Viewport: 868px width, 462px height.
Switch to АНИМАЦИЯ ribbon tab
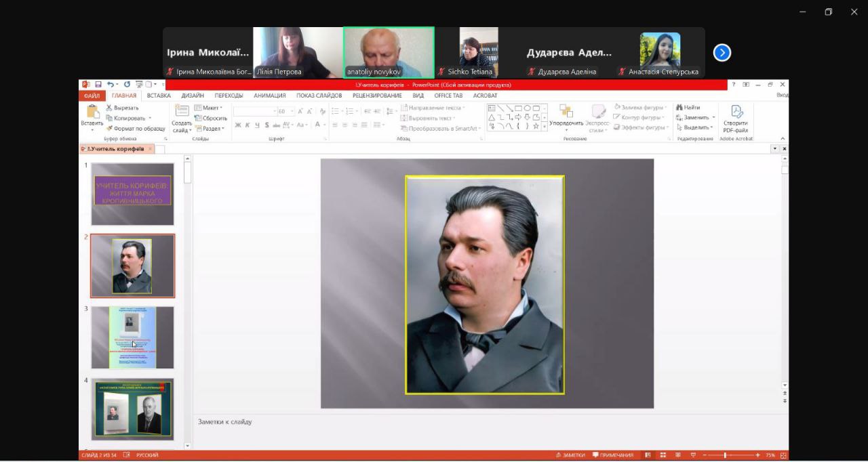[x=270, y=96]
